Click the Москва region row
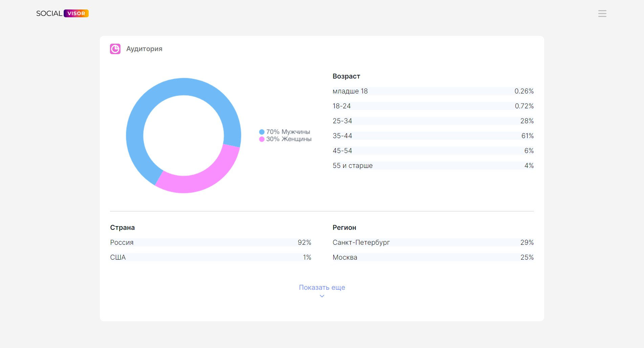Image resolution: width=644 pixels, height=348 pixels. coord(433,257)
